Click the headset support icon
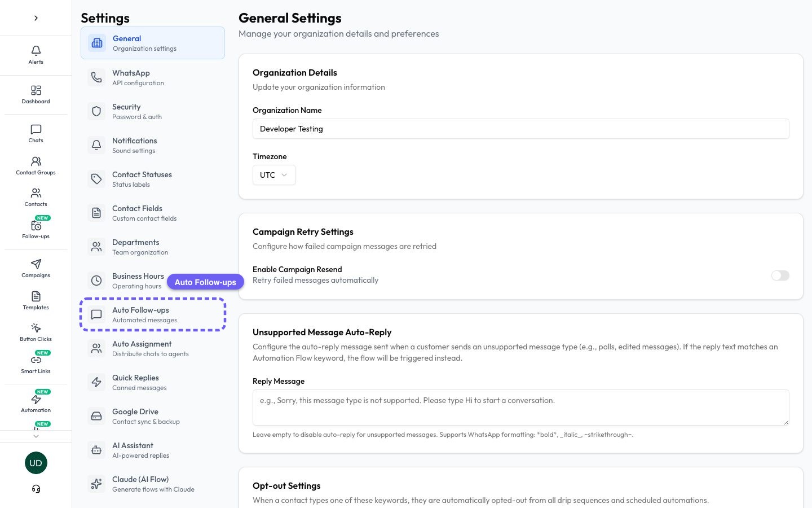 point(36,489)
